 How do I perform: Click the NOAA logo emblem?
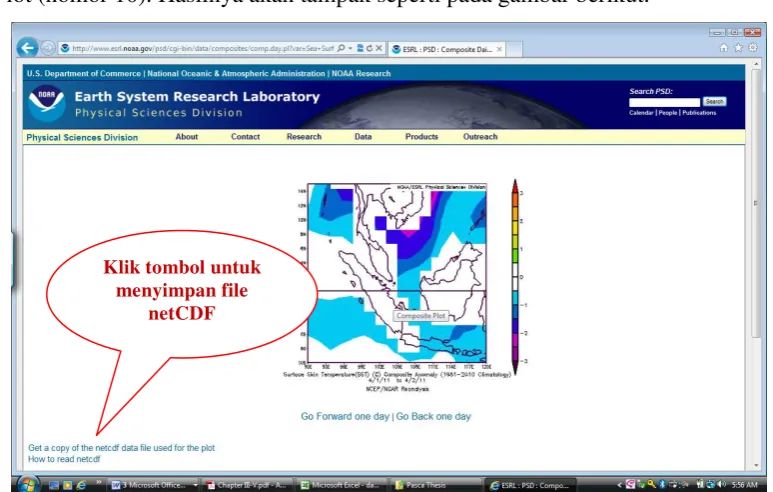tap(46, 103)
